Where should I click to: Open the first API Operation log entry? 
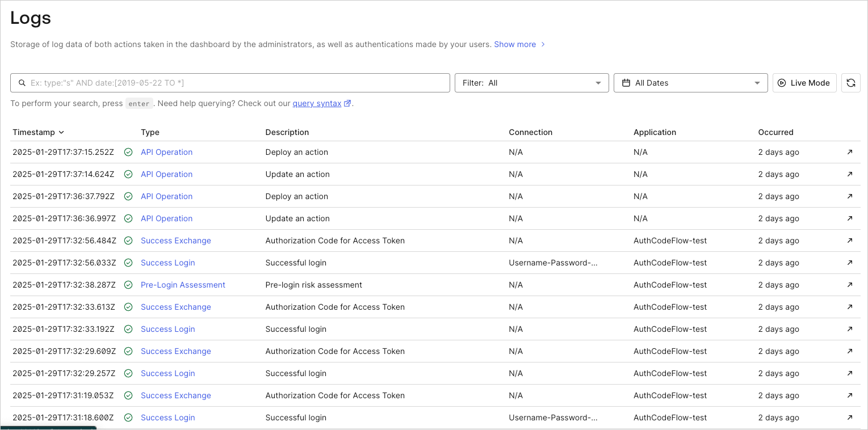[x=166, y=152]
